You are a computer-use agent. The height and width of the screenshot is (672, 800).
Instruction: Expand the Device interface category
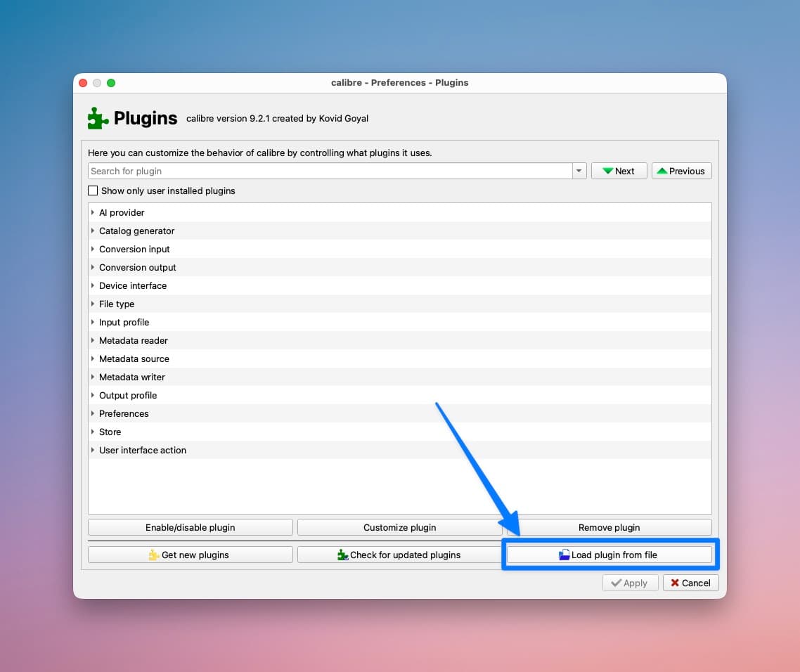click(x=92, y=285)
